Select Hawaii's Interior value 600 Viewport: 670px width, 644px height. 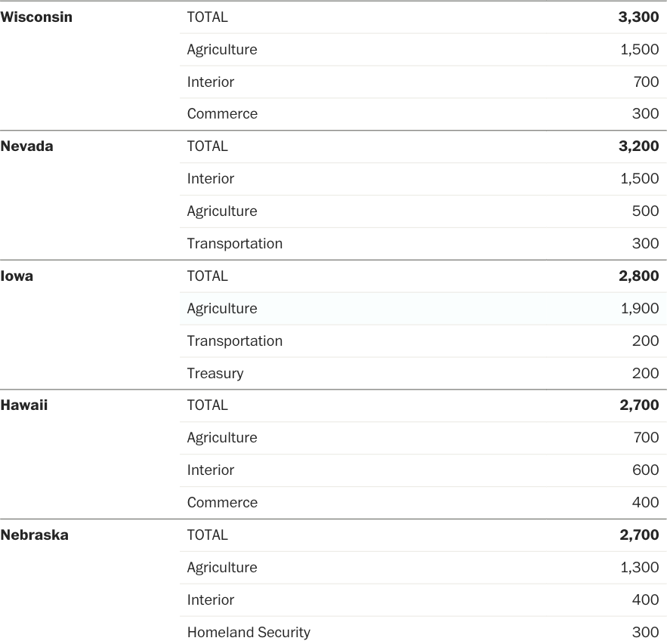pyautogui.click(x=645, y=470)
